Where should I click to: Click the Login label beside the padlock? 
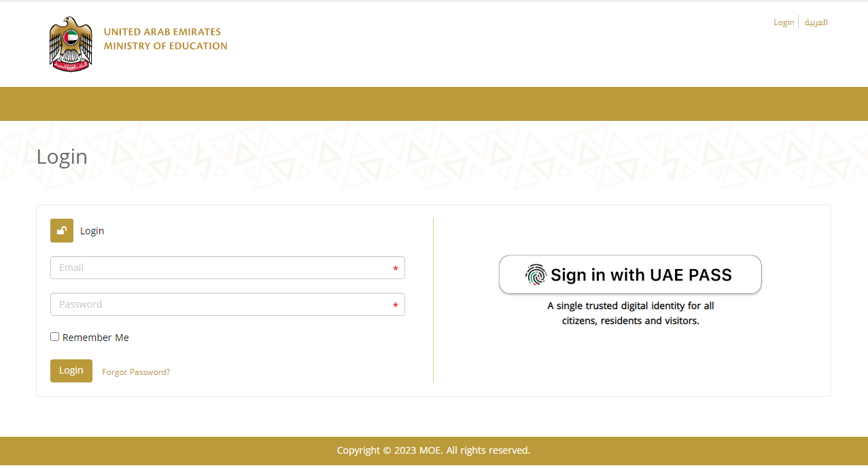pyautogui.click(x=92, y=231)
